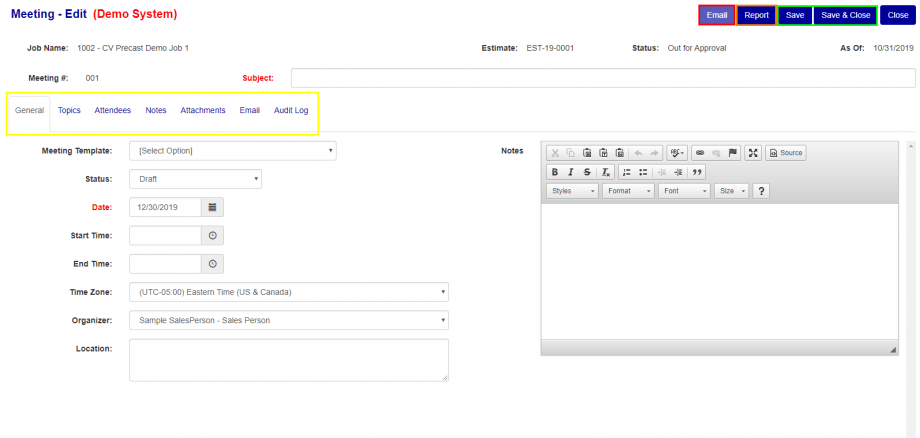Click into the Location text area

click(x=289, y=360)
